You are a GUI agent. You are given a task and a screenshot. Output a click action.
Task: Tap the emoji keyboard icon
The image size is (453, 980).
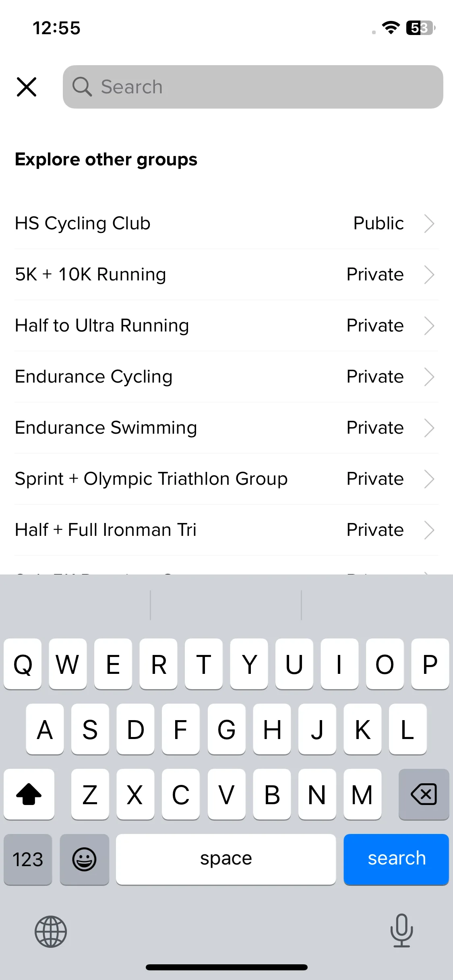pyautogui.click(x=84, y=859)
